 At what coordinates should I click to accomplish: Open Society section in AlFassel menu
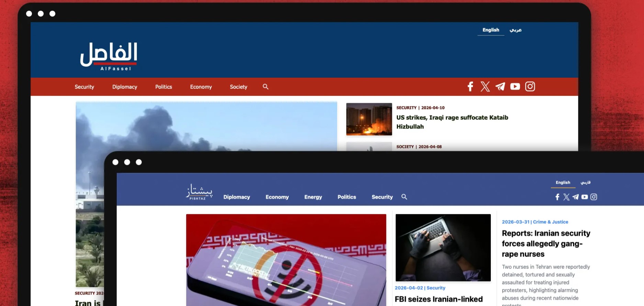coord(238,87)
